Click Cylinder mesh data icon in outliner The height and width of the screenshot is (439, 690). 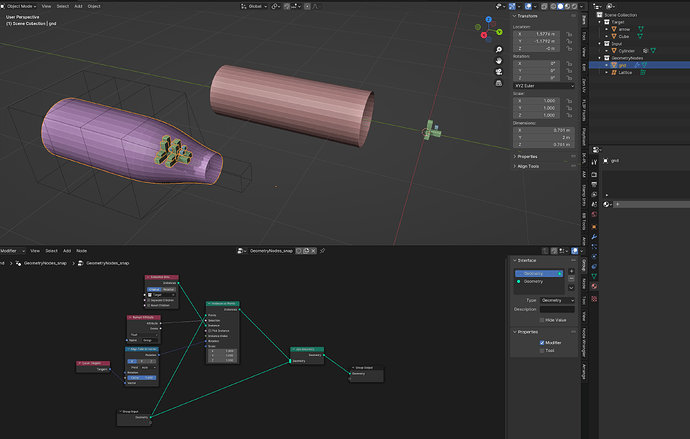[x=653, y=51]
